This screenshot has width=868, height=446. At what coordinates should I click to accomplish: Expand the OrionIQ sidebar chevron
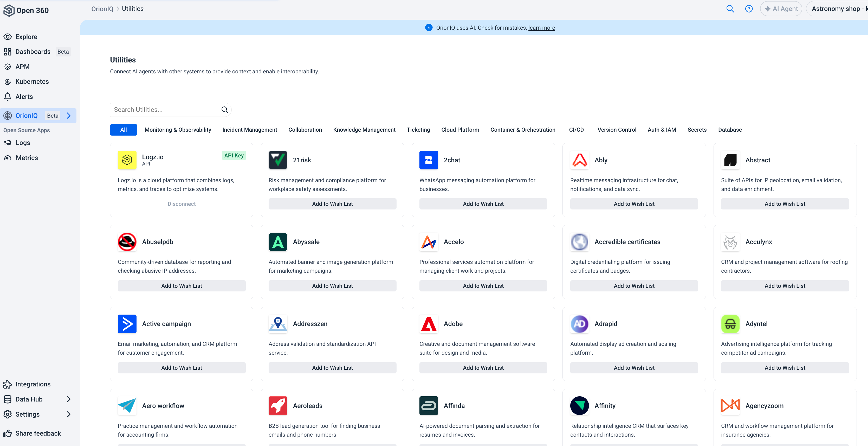point(69,116)
